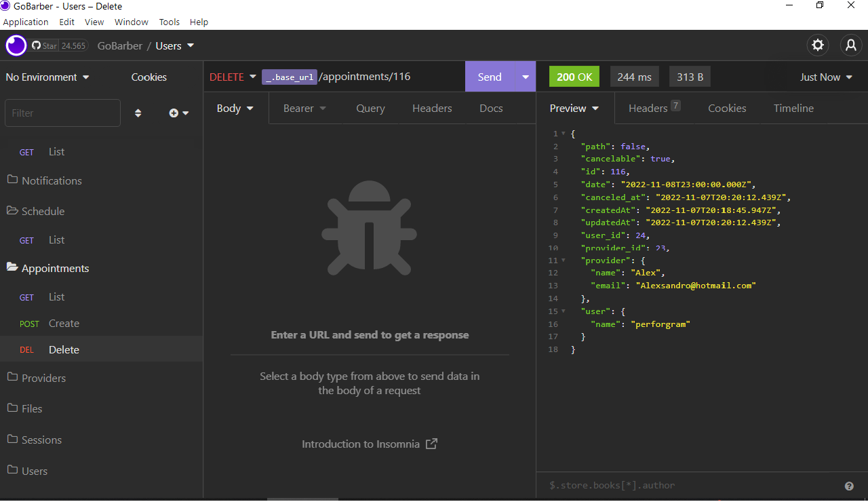Viewport: 868px width, 502px height.
Task: Open Insomnia preferences with the gear icon
Action: (817, 45)
